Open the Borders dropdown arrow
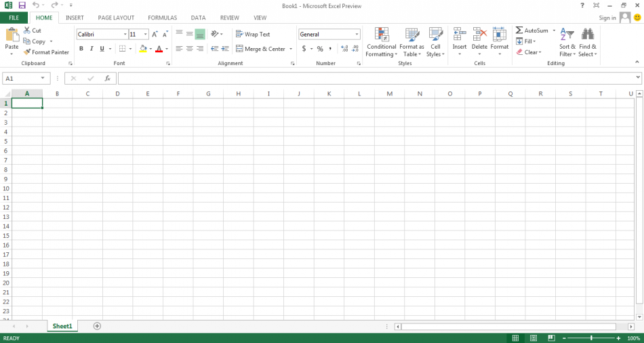Viewport: 644px width, 343px height. pyautogui.click(x=130, y=49)
